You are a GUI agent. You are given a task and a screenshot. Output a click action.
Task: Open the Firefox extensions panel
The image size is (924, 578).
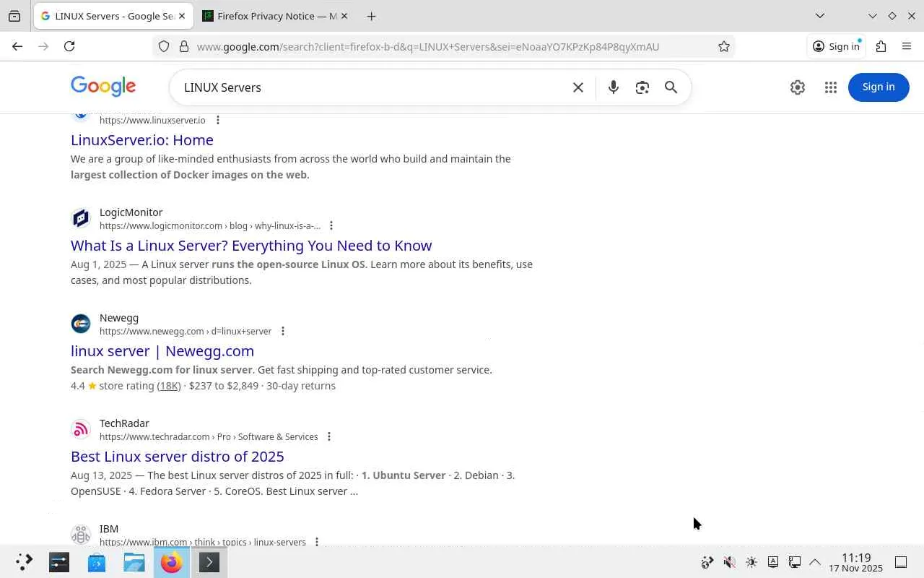coord(881,46)
